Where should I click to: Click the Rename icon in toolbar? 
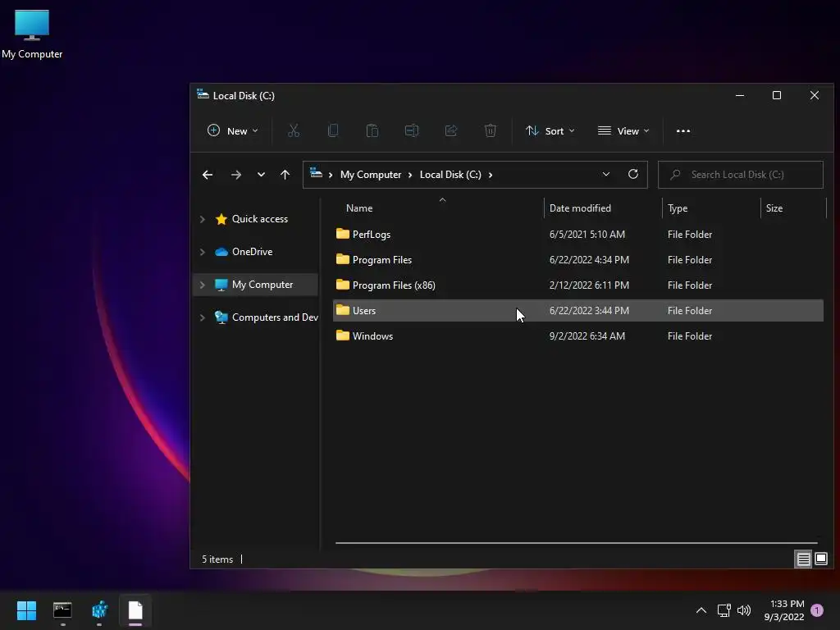412,130
